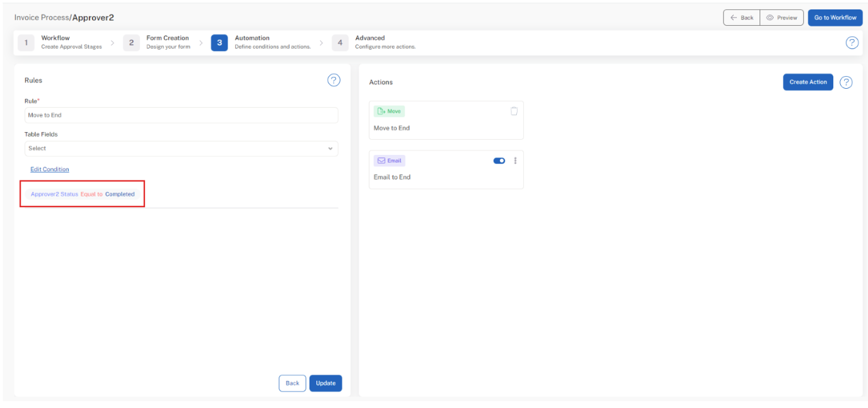This screenshot has height=408, width=868.
Task: Click the Preview eye button
Action: click(782, 18)
